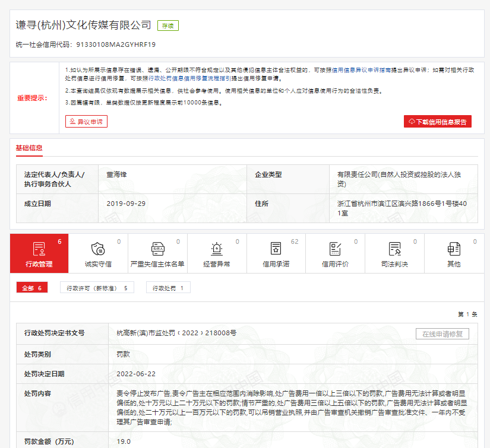
Task: View the 经营异常 alarm bell icon
Action: point(216,249)
